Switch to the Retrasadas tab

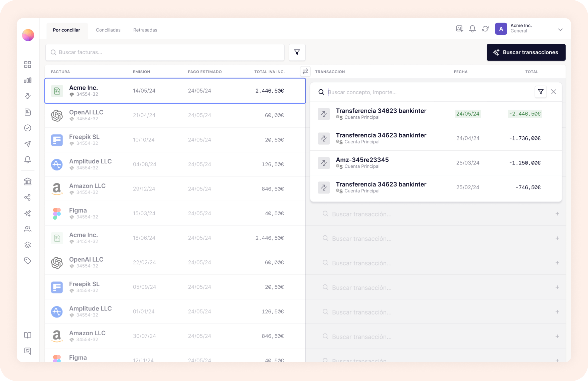145,30
